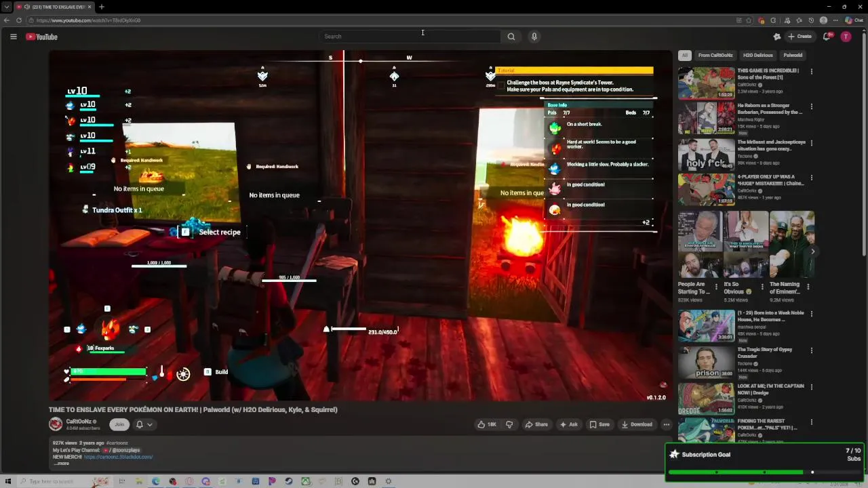
Task: Open Task View on the Windows taskbar
Action: tap(122, 481)
